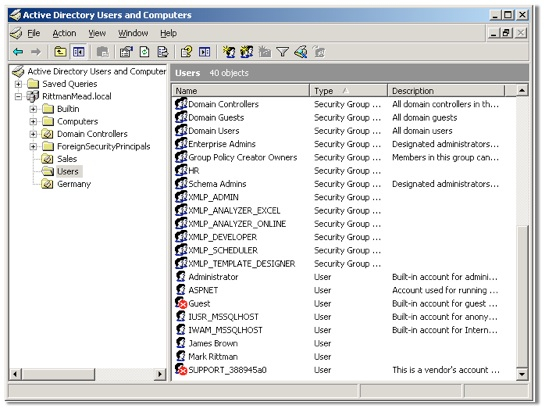Minimize the inner MMC child window

(494, 33)
